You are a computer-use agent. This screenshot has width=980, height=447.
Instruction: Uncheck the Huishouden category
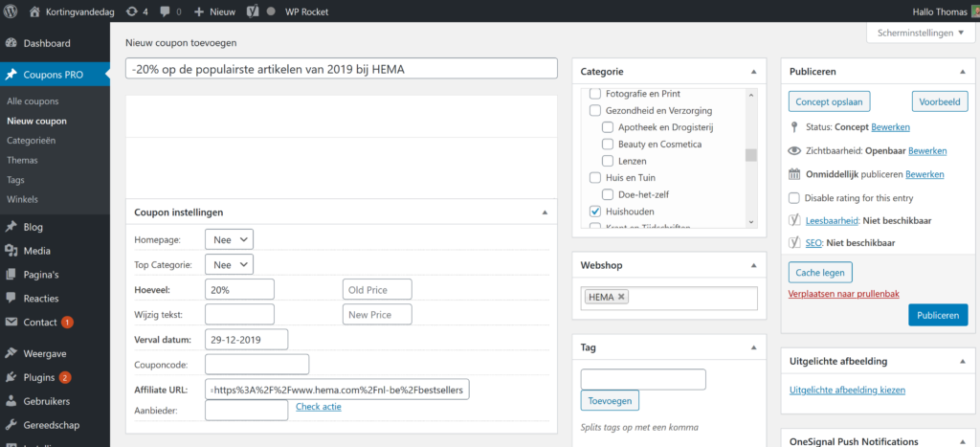595,211
